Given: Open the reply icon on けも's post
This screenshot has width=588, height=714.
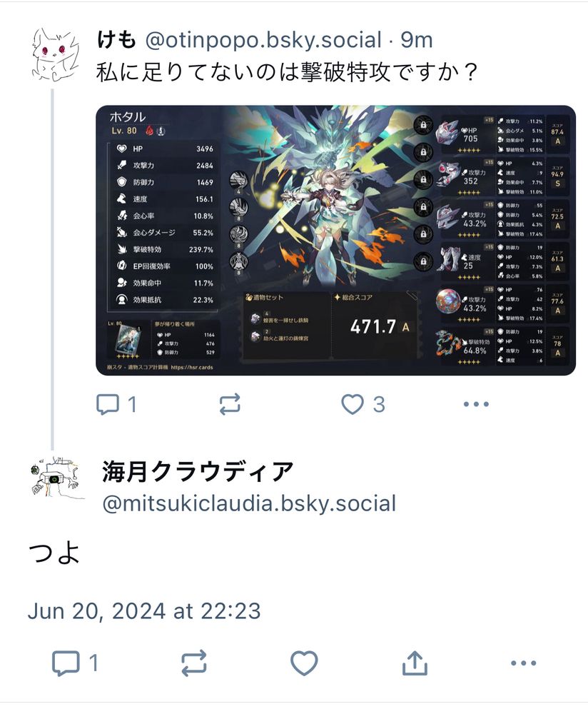Looking at the screenshot, I should pyautogui.click(x=108, y=404).
